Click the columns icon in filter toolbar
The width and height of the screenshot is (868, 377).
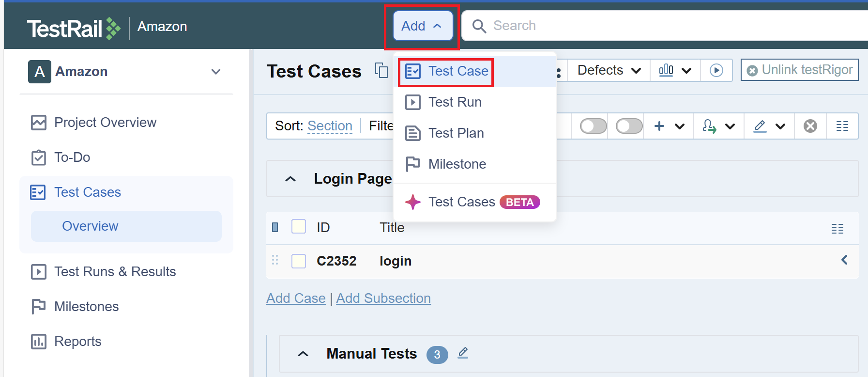(842, 126)
